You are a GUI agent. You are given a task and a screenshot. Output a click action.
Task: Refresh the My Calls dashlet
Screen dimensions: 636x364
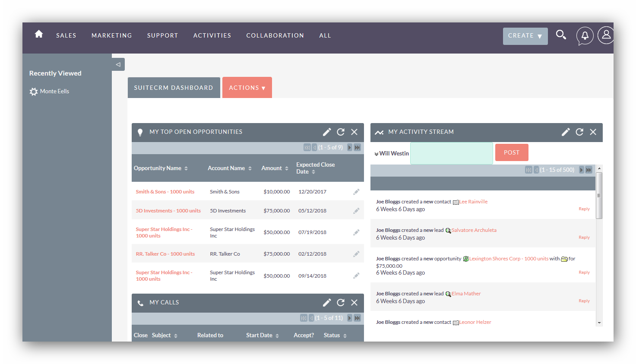(x=341, y=303)
